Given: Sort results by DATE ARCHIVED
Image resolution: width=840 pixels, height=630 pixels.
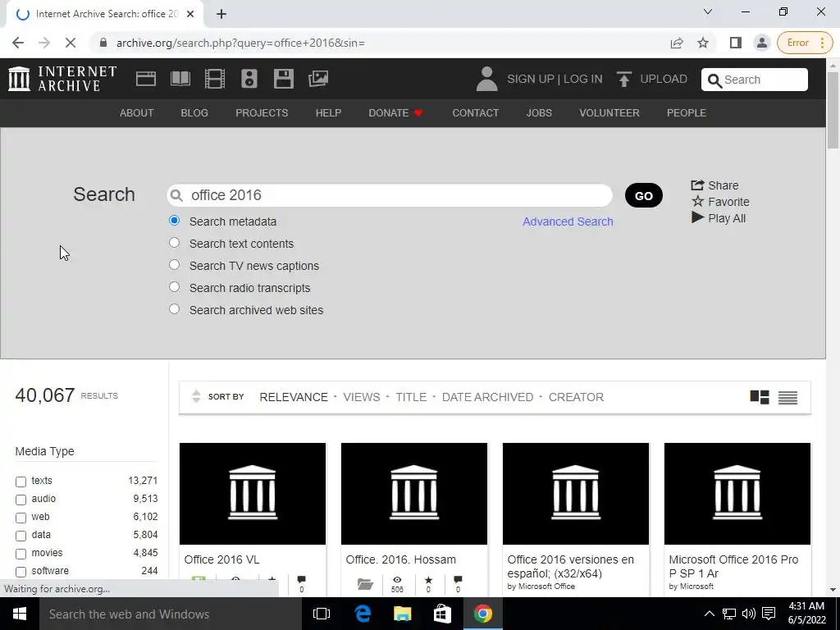Looking at the screenshot, I should (x=487, y=397).
